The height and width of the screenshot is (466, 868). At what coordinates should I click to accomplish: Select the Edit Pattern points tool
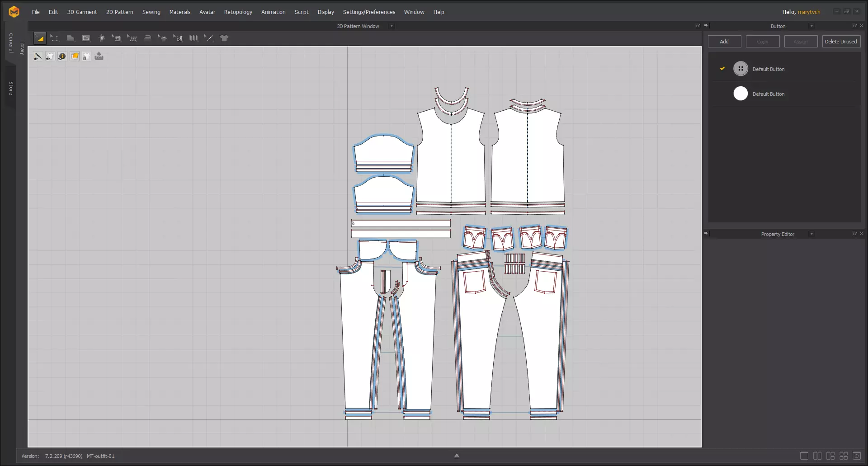click(55, 38)
